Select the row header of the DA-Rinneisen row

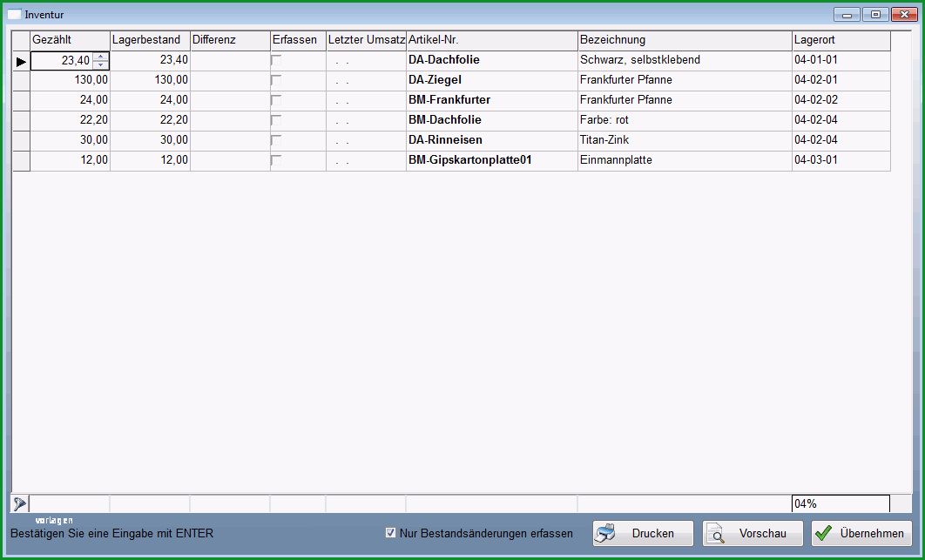(21, 140)
